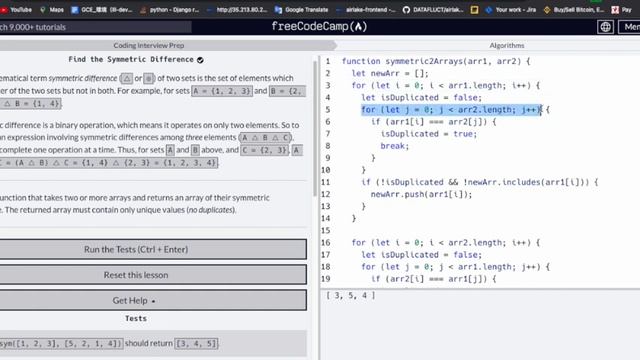Click line 6 'if (arr1[i] === arr2[j])'
This screenshot has width=640, height=360.
click(x=433, y=122)
